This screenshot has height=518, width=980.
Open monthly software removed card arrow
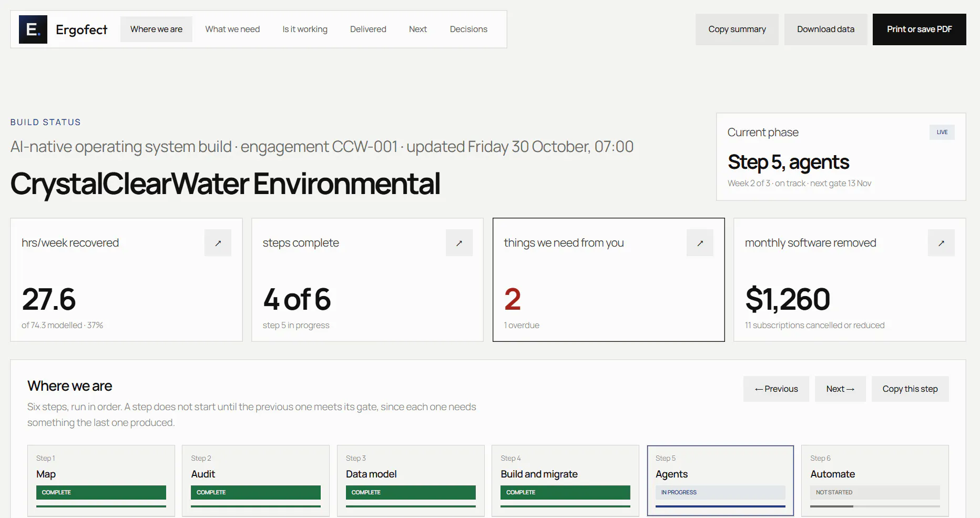click(941, 243)
